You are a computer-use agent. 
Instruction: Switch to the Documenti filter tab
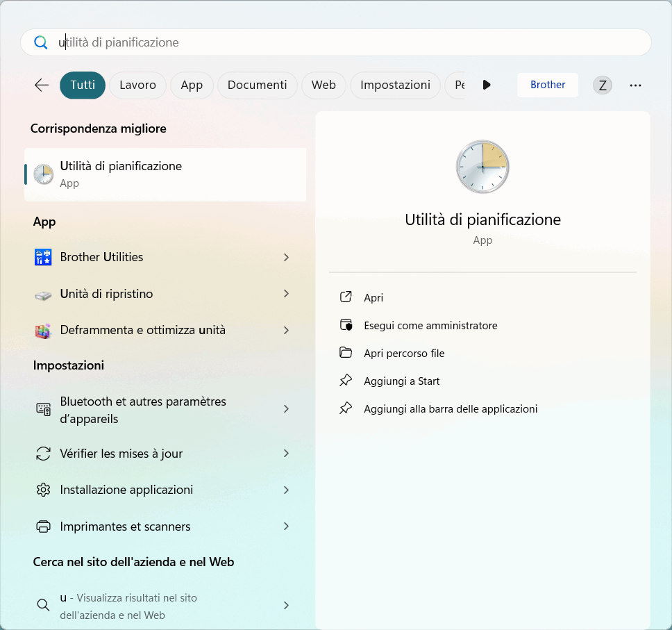257,85
